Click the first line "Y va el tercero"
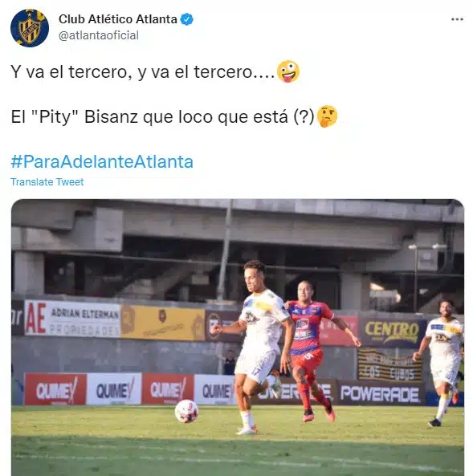This screenshot has width=473, height=476. tap(143, 72)
